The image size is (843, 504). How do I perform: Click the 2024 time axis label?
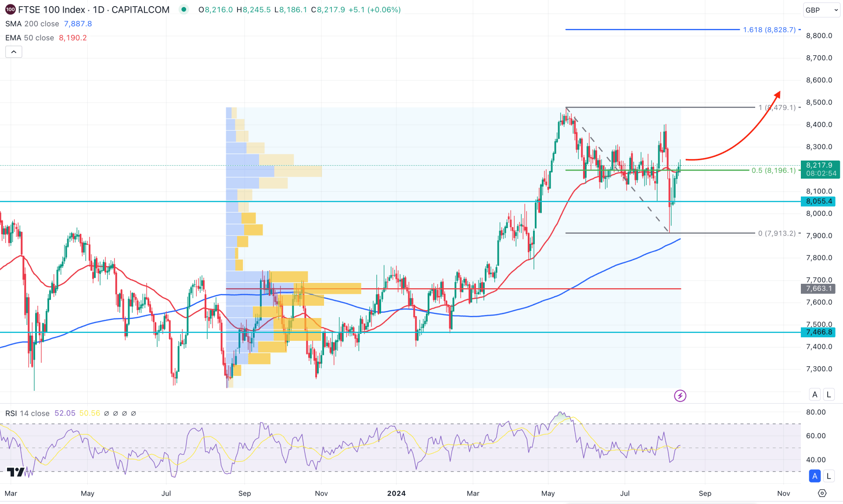396,493
